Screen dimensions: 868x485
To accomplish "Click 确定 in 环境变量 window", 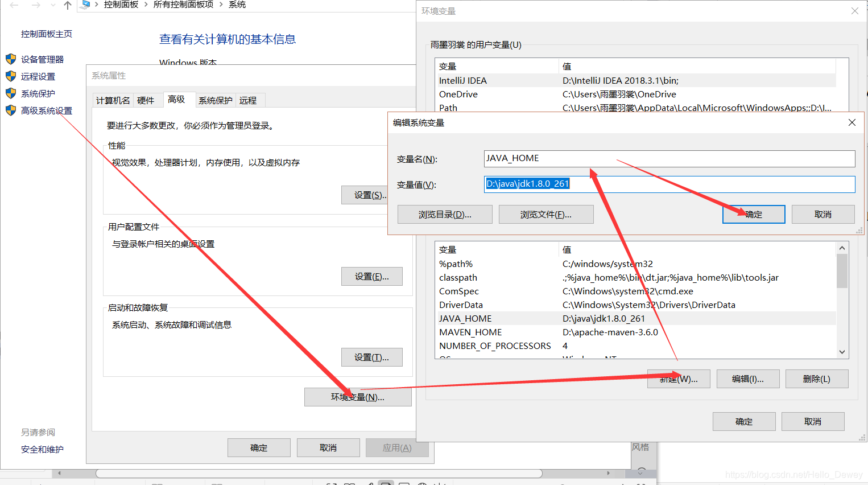I will pos(744,421).
